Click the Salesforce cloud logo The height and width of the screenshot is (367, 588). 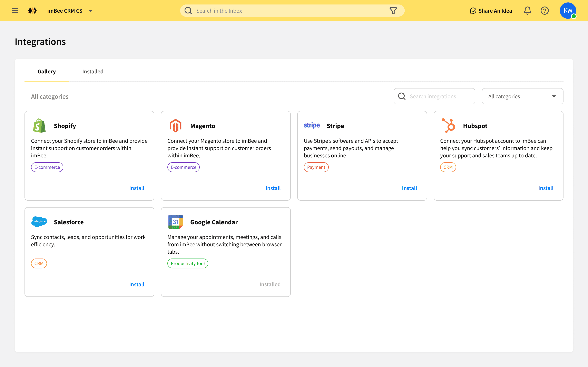coord(39,222)
